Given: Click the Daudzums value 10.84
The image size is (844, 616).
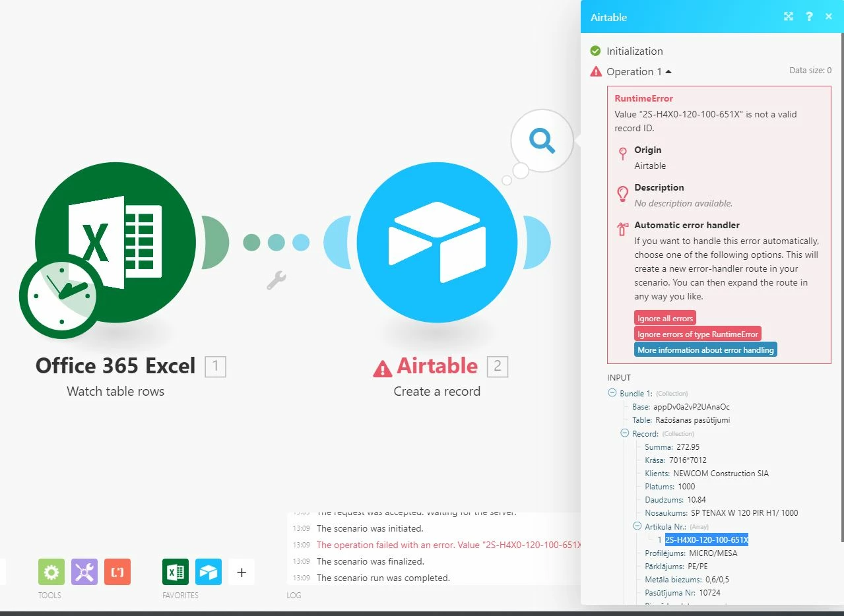Looking at the screenshot, I should (x=696, y=500).
